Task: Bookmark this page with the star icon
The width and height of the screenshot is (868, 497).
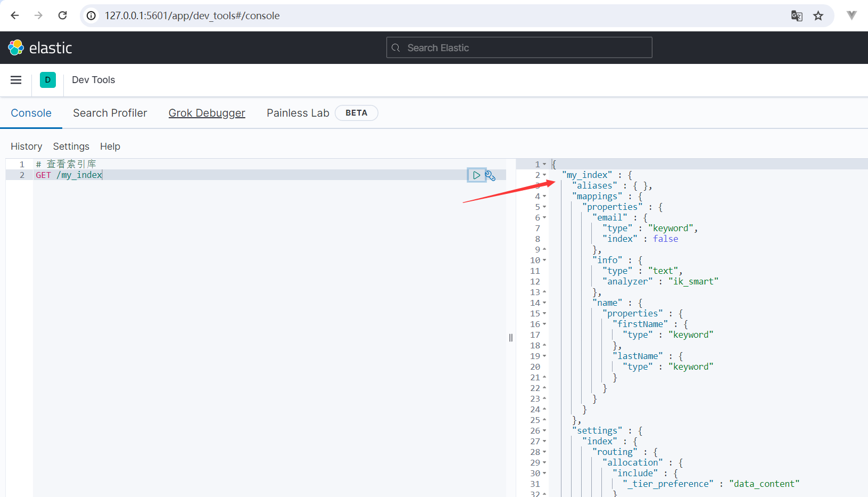Action: (819, 15)
